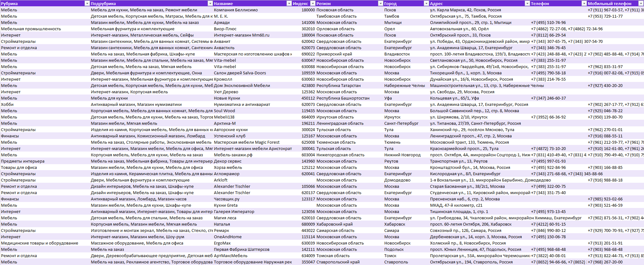
Task: Select the category cell 'Товары для офиса'
Action: (45, 167)
